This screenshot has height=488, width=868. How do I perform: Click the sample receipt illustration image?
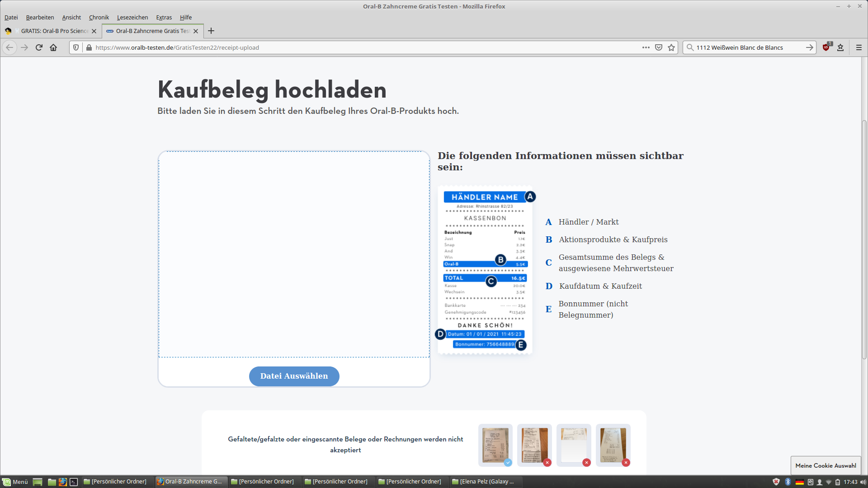485,270
